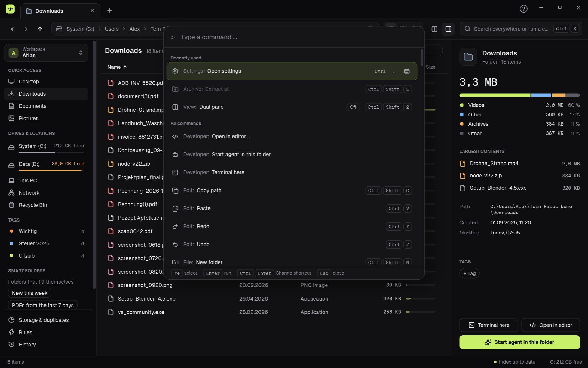The image size is (588, 368).
Task: Toggle the dual pane layout icon
Action: pyautogui.click(x=434, y=29)
